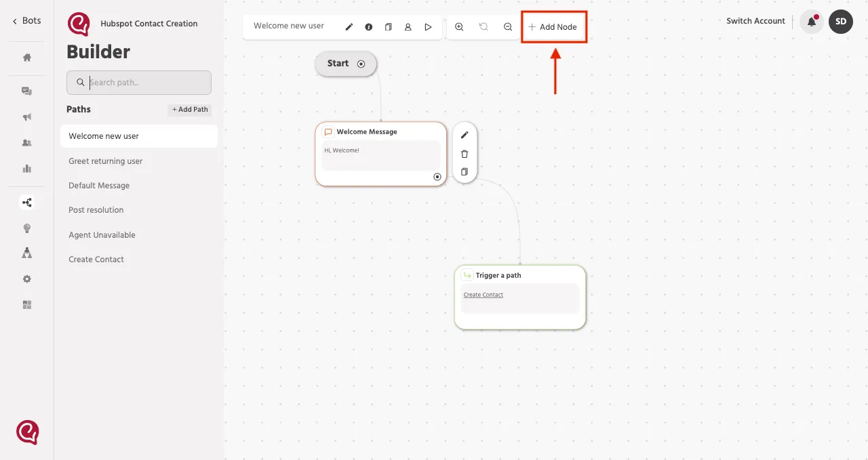Click the Add Node button
Screen dimensions: 868x460
click(553, 27)
